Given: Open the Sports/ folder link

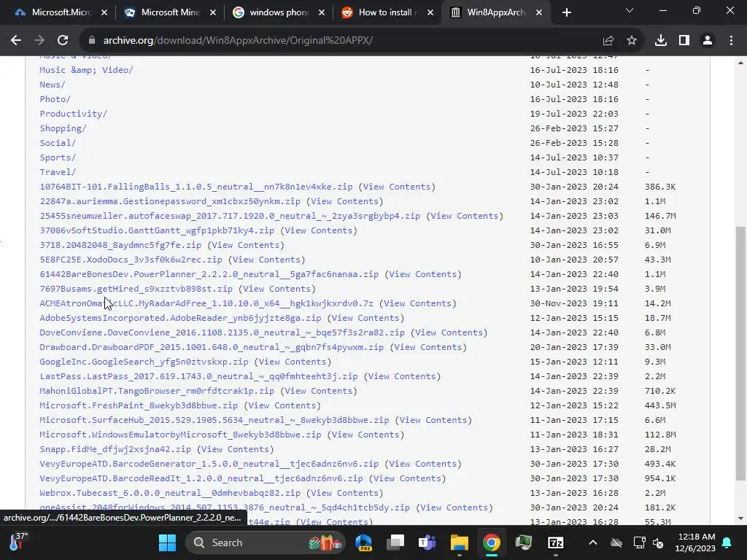Looking at the screenshot, I should pos(58,157).
